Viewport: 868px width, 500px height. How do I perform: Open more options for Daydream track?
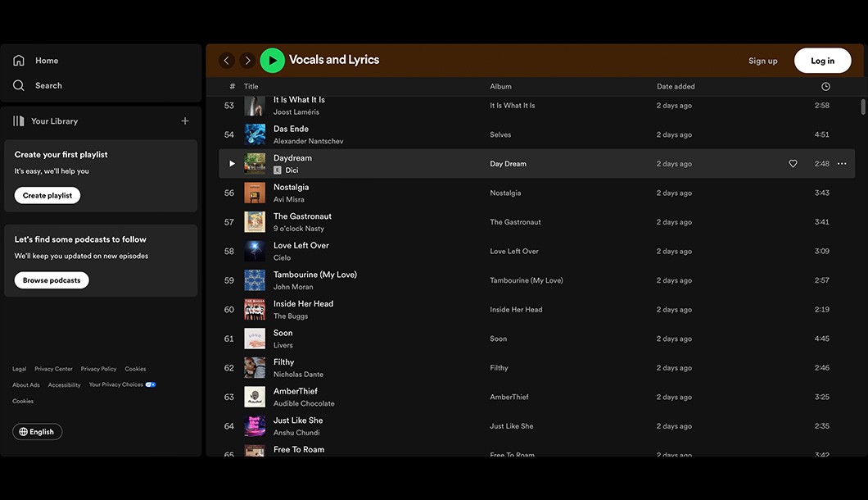pos(842,164)
